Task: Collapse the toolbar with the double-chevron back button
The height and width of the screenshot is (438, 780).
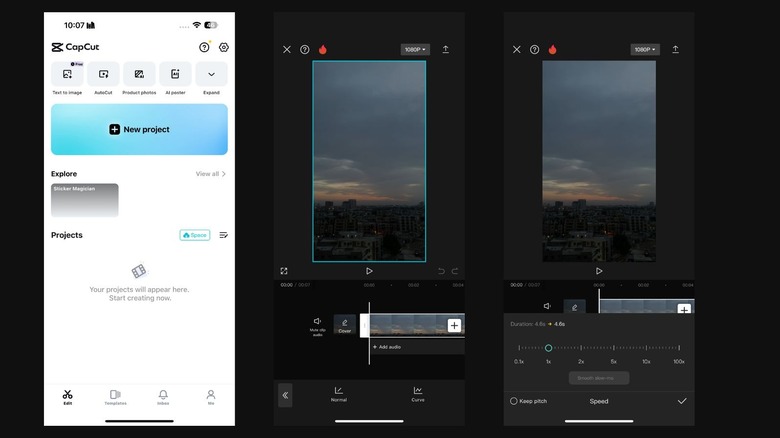Action: click(x=285, y=395)
